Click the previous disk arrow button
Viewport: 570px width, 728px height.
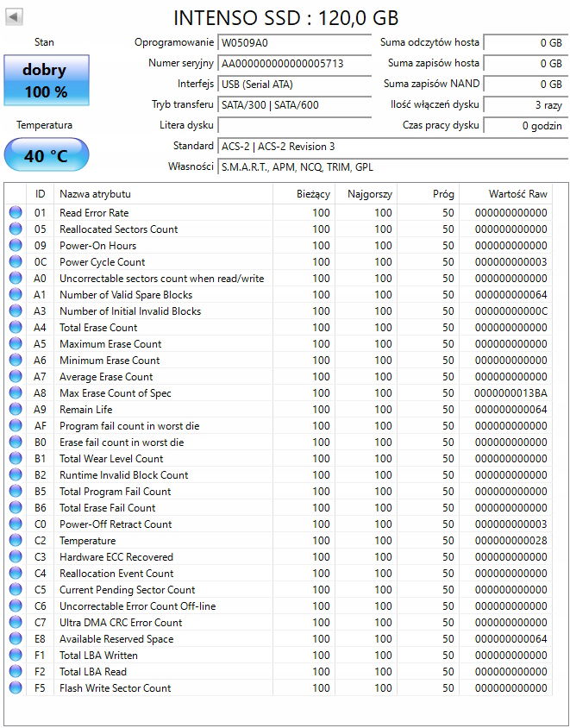[x=15, y=17]
